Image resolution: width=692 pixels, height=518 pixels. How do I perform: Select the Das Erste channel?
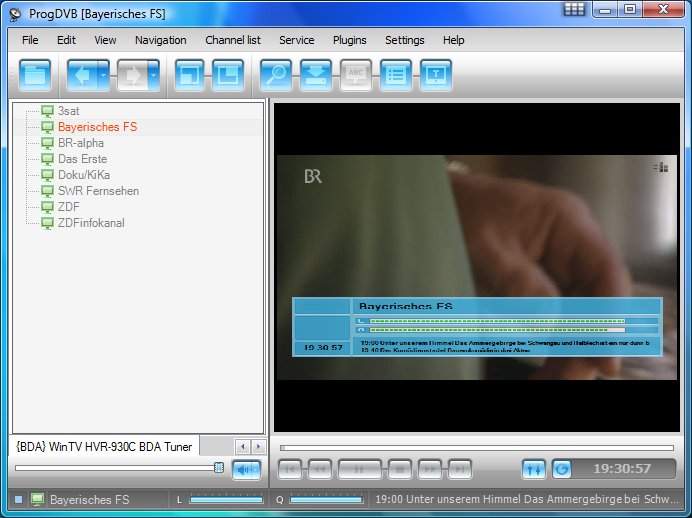tap(83, 159)
